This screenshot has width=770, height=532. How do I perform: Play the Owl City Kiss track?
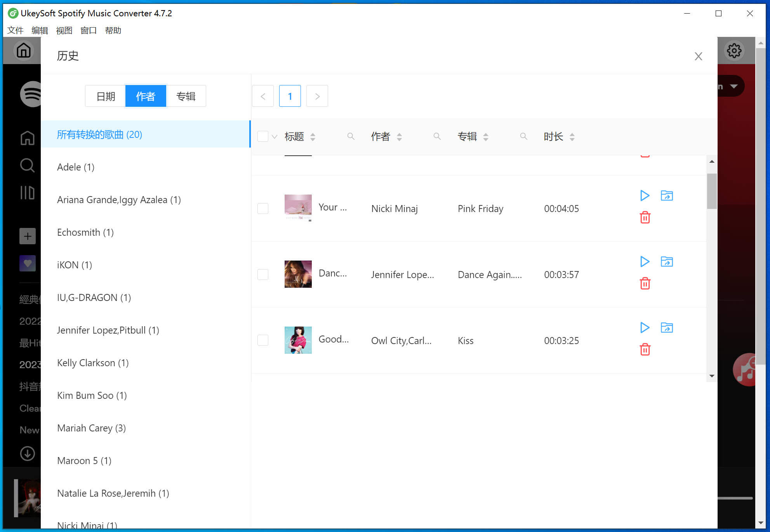tap(645, 327)
